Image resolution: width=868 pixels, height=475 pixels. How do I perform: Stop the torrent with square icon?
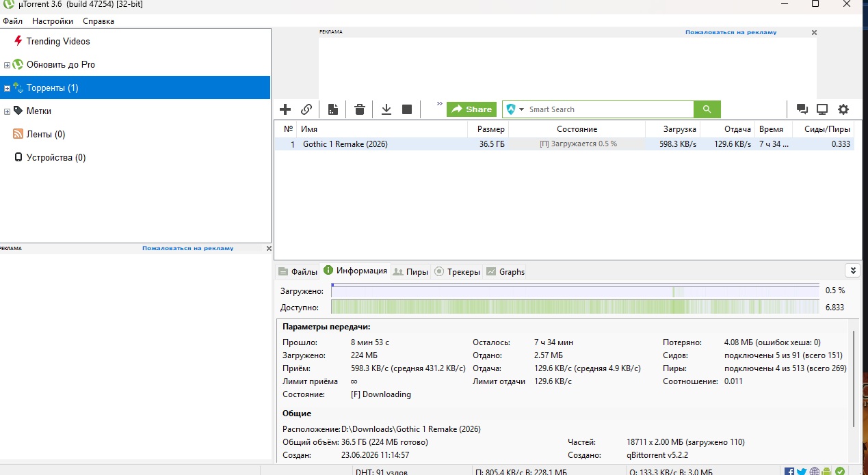(x=407, y=109)
